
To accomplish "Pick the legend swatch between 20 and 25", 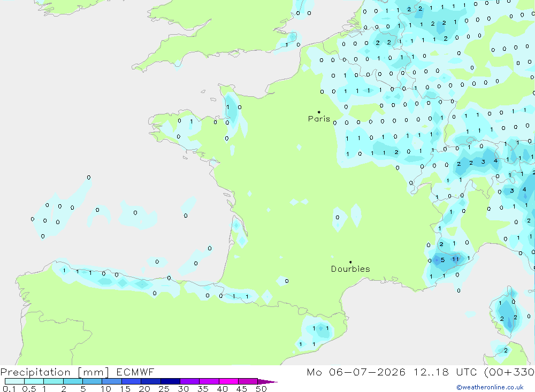I will (x=150, y=381).
